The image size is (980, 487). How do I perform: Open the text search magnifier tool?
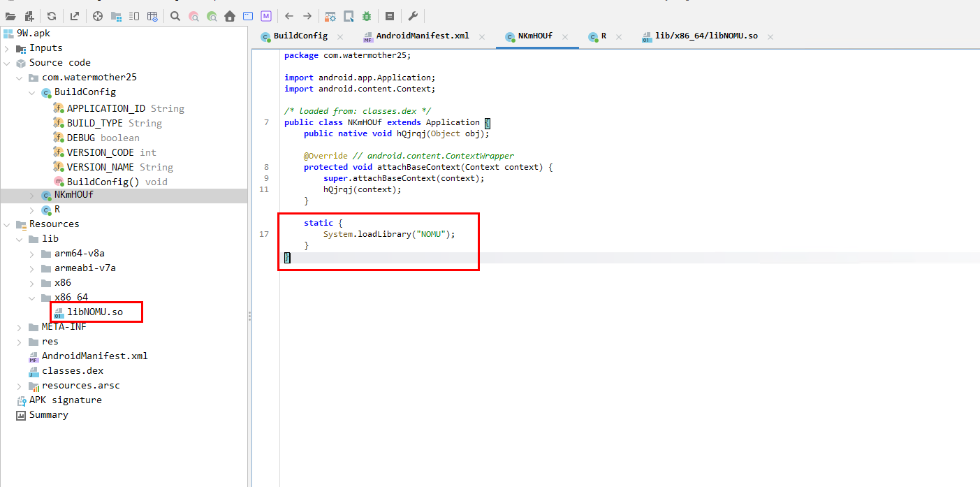(x=175, y=16)
